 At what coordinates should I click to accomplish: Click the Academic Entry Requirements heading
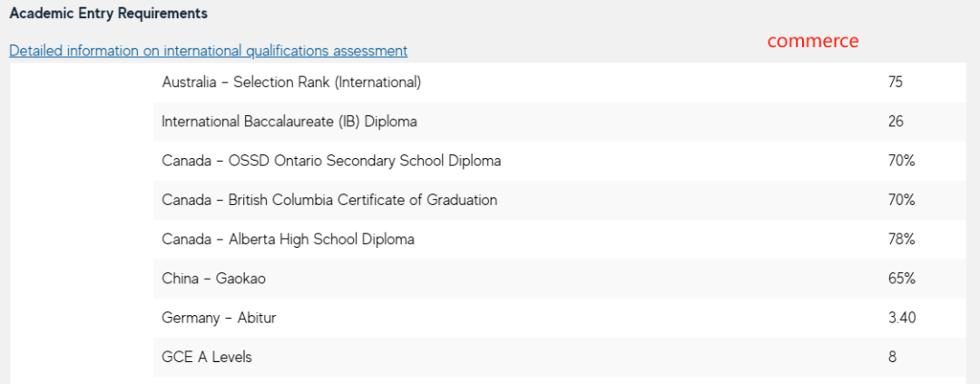(x=108, y=13)
